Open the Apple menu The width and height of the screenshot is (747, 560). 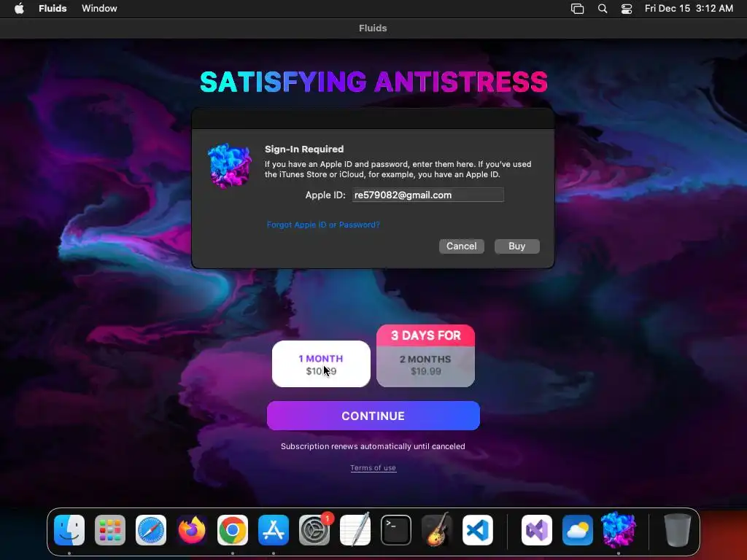19,8
